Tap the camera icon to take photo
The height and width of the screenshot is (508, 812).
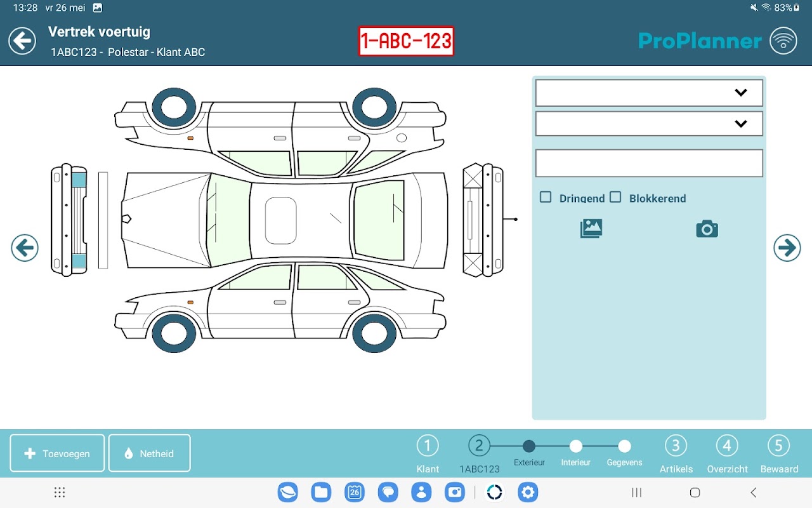click(707, 229)
